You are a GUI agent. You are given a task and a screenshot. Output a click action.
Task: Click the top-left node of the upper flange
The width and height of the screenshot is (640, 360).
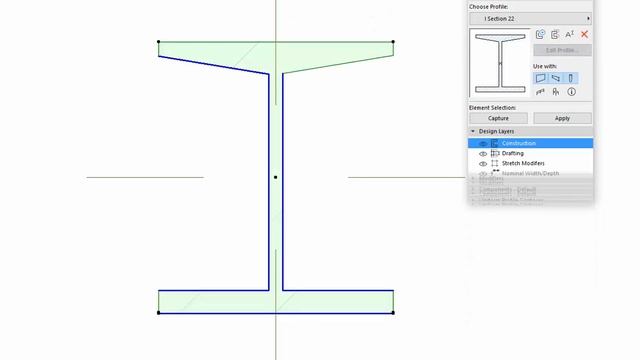click(x=158, y=42)
